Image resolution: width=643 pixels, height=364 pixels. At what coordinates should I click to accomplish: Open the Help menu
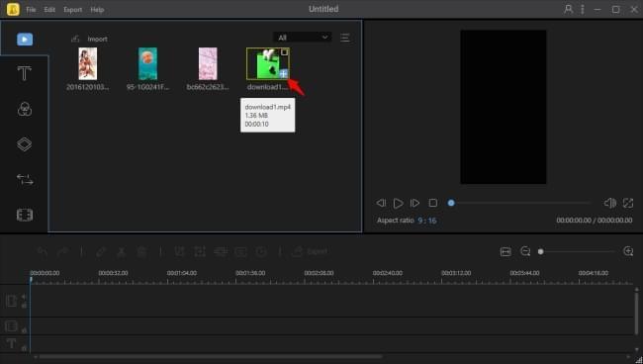tap(97, 10)
